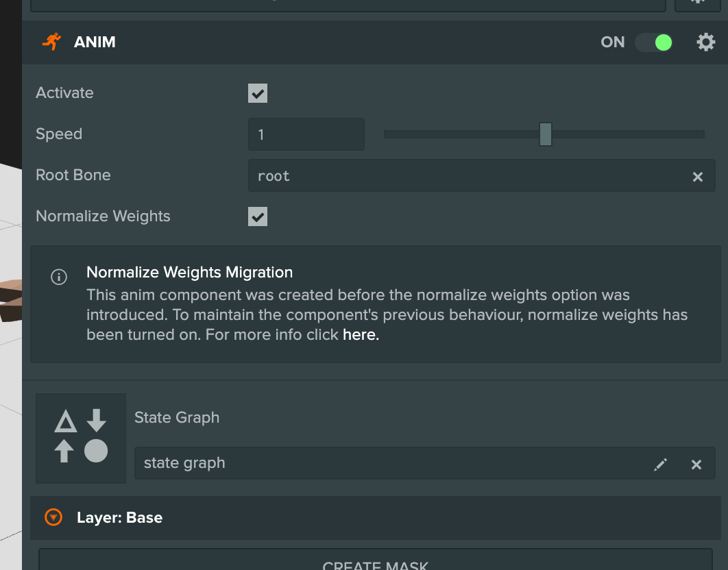This screenshot has height=570, width=728.
Task: Clear the Root Bone using its X icon
Action: click(x=698, y=176)
